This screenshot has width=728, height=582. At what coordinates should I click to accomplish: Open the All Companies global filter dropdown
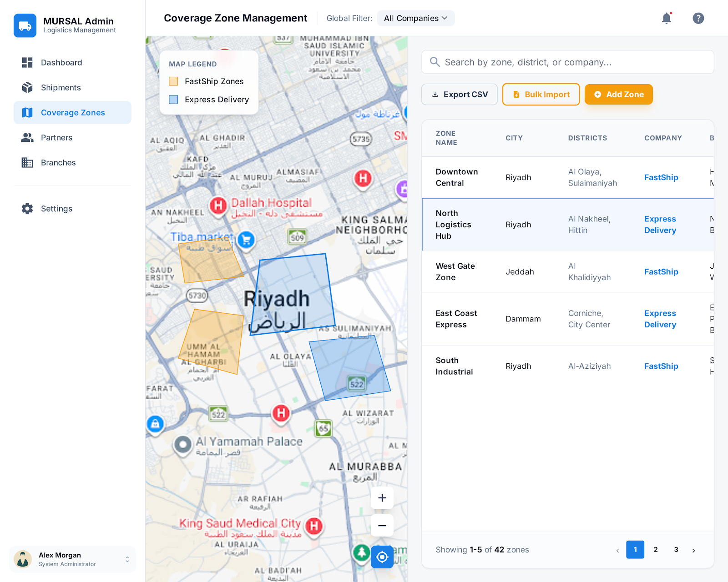pos(415,18)
